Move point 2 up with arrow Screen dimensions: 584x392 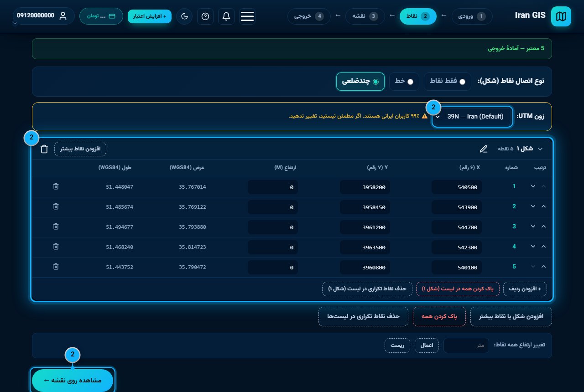tap(543, 206)
